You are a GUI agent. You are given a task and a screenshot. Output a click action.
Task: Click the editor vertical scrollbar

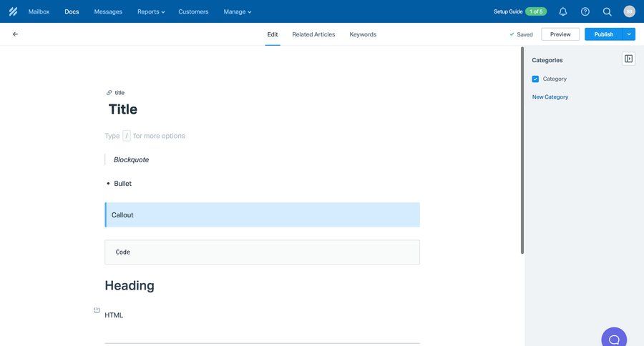click(522, 150)
